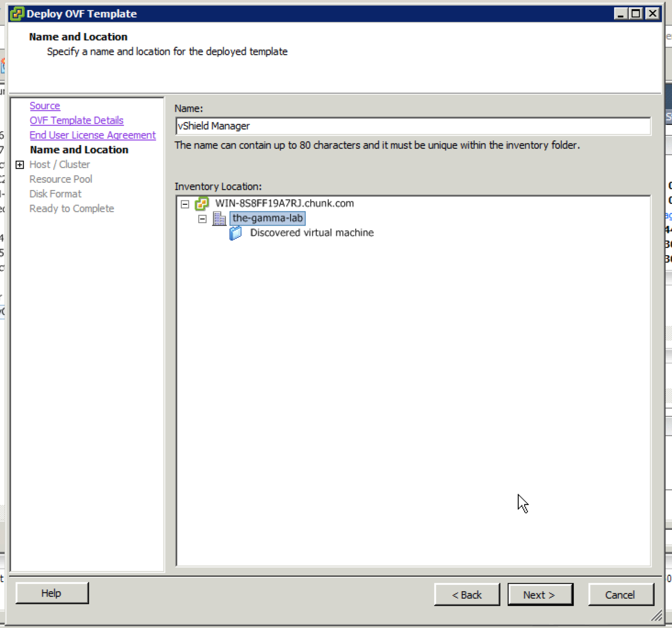Click the Deploy OVF Template title bar icon
This screenshot has width=672, height=628.
[17, 14]
